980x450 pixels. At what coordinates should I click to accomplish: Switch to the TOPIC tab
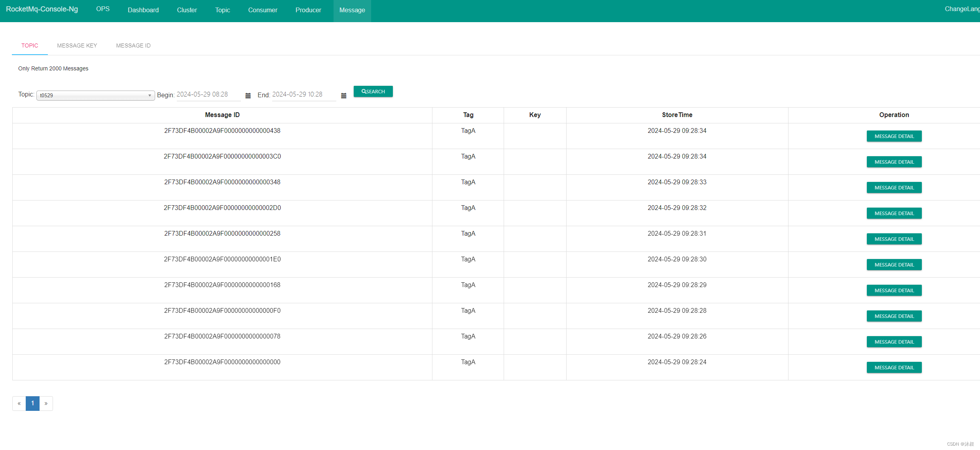click(x=30, y=45)
